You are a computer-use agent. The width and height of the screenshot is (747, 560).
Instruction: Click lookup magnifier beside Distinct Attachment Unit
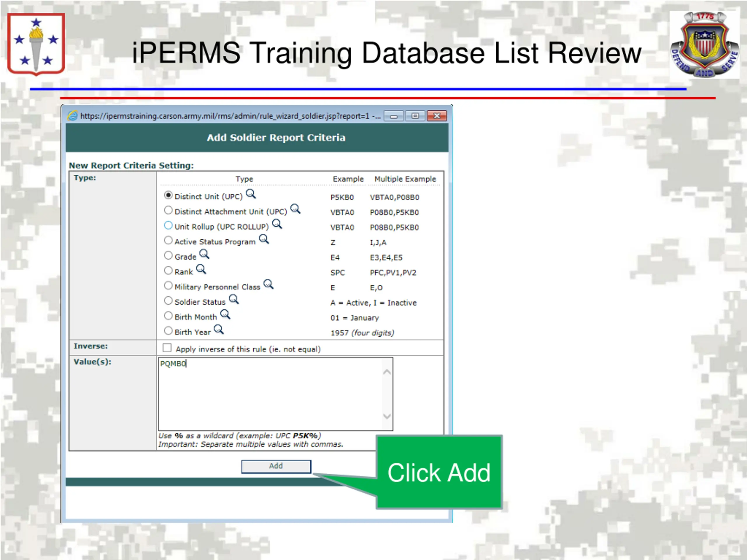(295, 209)
